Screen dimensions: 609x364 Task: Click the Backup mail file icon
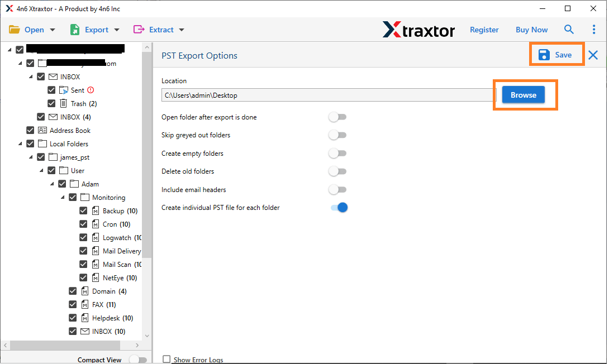click(x=96, y=210)
